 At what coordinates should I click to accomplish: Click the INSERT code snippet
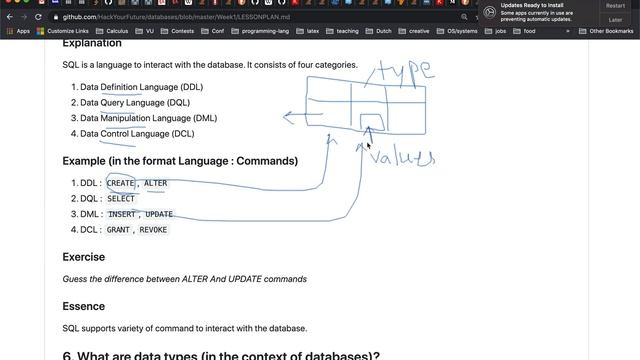coord(122,214)
